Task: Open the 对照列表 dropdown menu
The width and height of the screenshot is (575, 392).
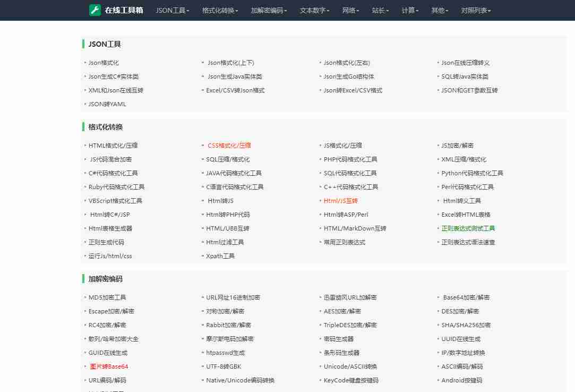Action: 474,10
